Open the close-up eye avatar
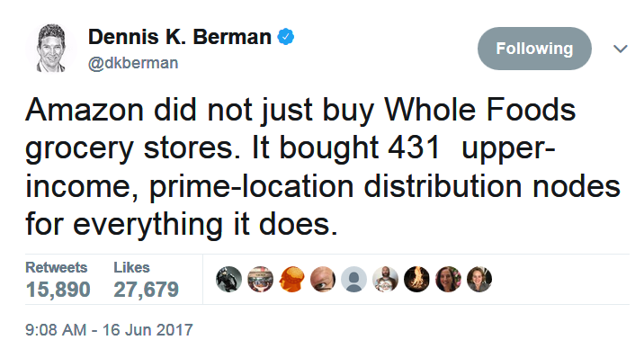Screen dimensions: 644x349 (323, 279)
